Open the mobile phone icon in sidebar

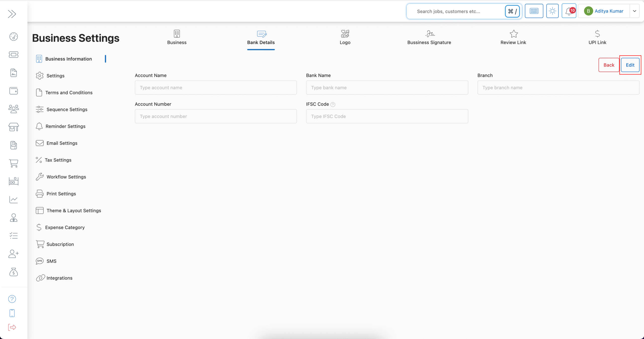click(12, 313)
